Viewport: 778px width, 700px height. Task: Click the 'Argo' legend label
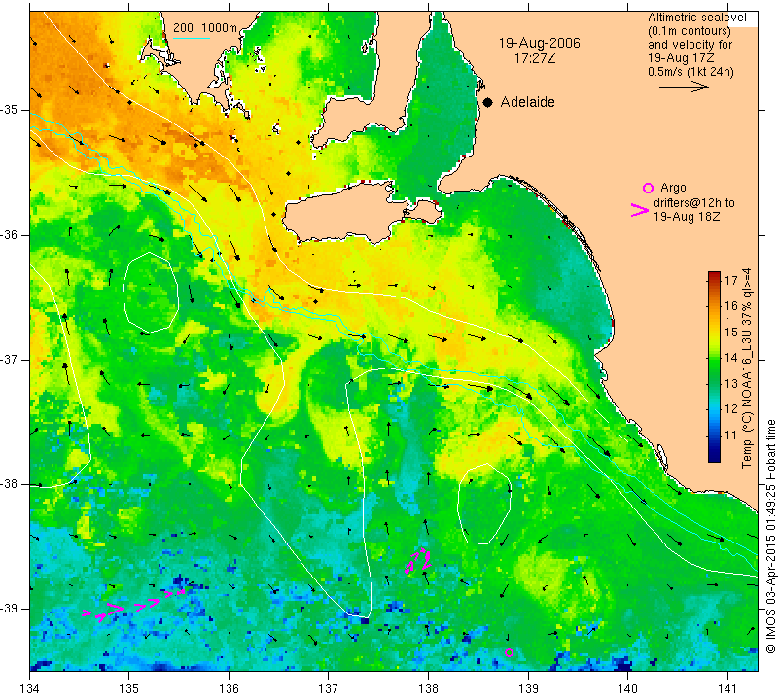[x=673, y=188]
